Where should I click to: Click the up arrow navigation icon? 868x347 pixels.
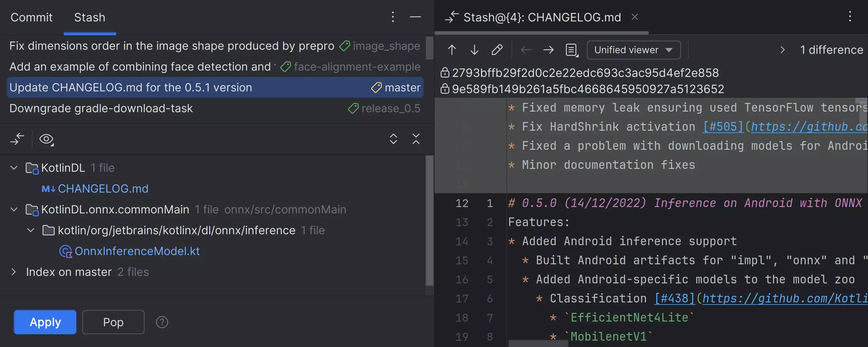(452, 49)
